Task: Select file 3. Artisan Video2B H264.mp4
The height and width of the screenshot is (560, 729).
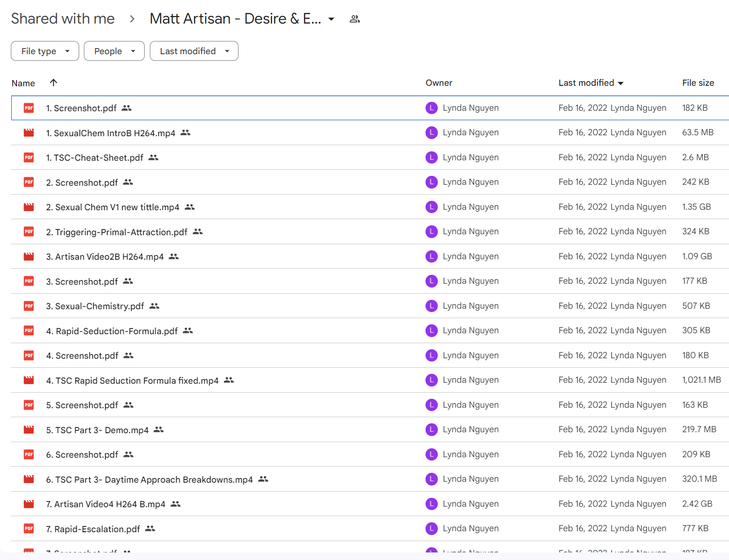Action: pyautogui.click(x=370, y=256)
